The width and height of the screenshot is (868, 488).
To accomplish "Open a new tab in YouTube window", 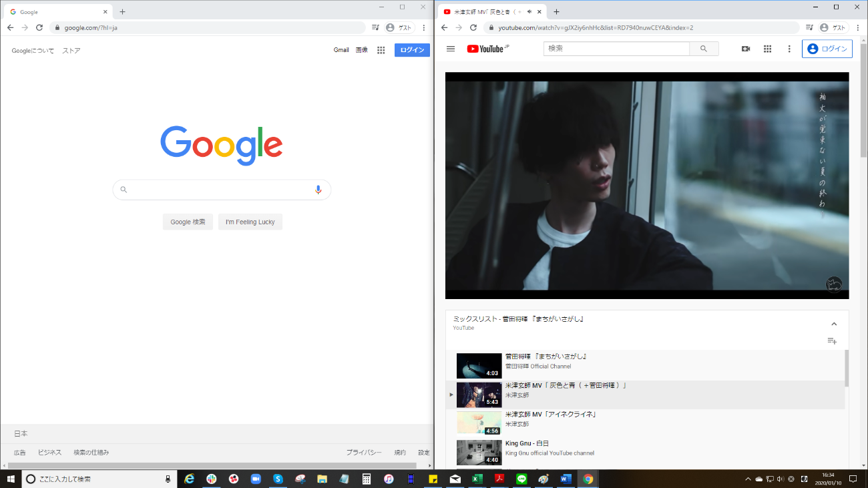I will tap(556, 11).
